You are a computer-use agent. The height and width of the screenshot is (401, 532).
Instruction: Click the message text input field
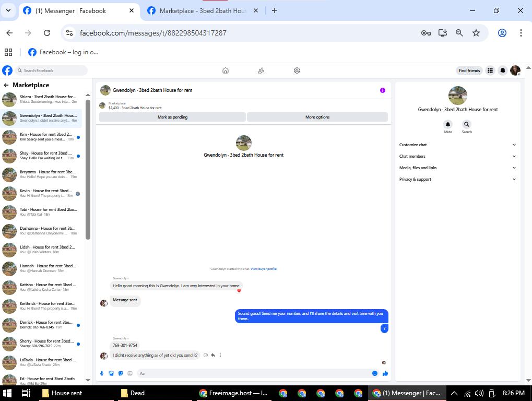tap(253, 373)
